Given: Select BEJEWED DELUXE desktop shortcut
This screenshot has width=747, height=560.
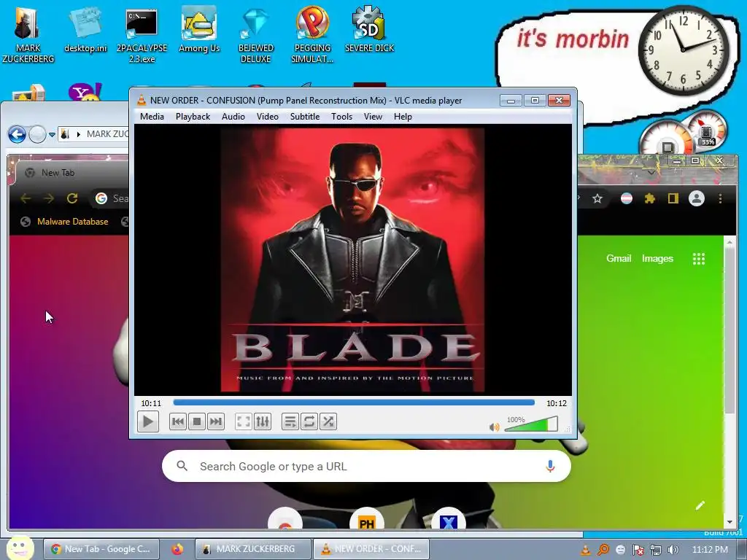Looking at the screenshot, I should click(256, 36).
